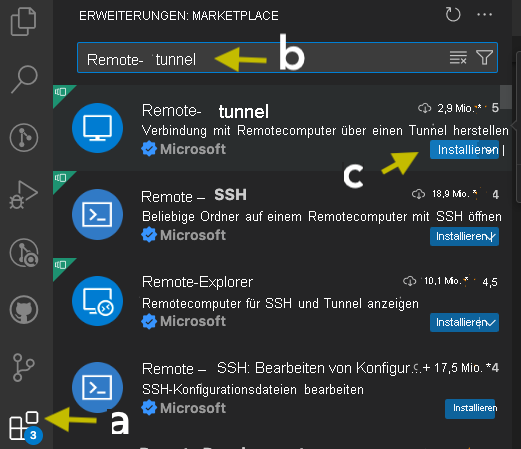Image resolution: width=521 pixels, height=449 pixels.
Task: Click the SSH config editing extension icon
Action: click(x=98, y=387)
